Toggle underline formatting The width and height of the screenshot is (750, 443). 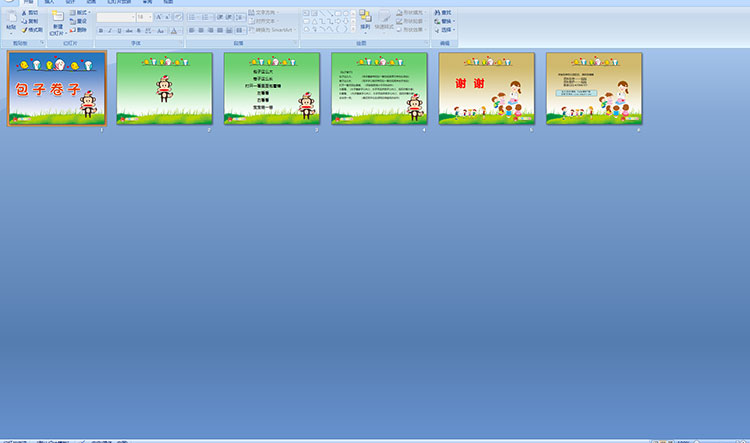(x=119, y=31)
